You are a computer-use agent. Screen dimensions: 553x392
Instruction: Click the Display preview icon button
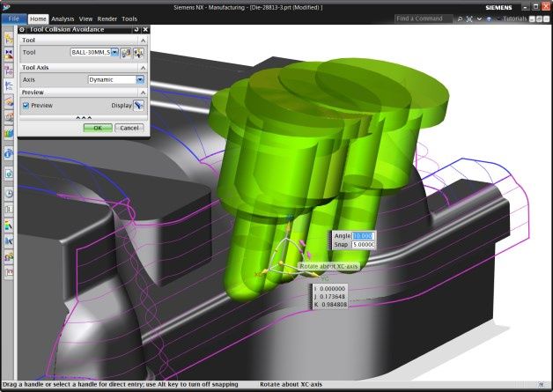point(138,106)
